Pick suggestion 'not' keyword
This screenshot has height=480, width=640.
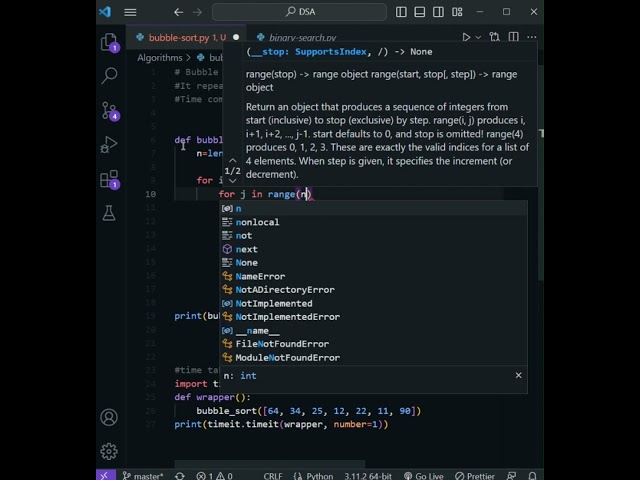(373, 236)
